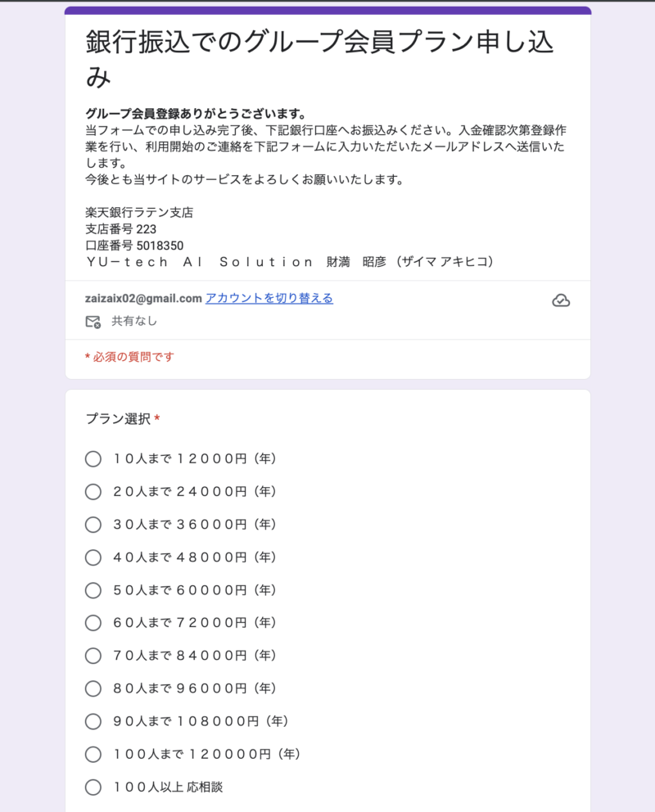Pick the 30人まで 36000円 radio button
Image resolution: width=655 pixels, height=812 pixels.
[x=93, y=525]
